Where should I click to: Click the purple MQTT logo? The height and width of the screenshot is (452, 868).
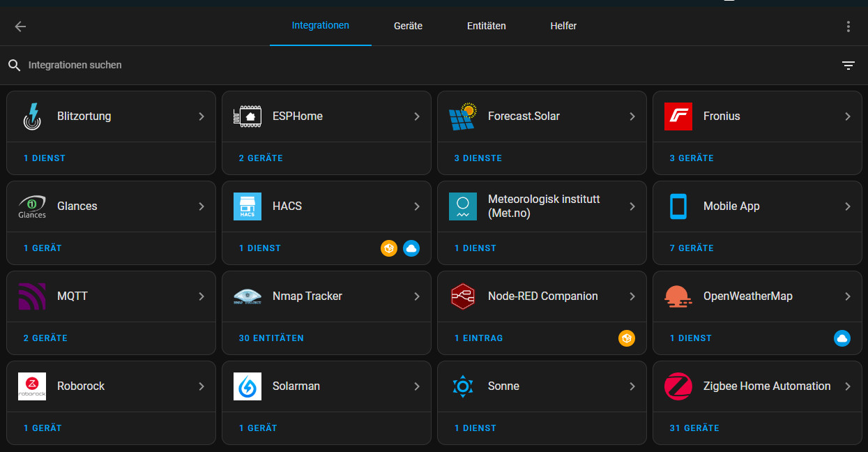pos(32,296)
